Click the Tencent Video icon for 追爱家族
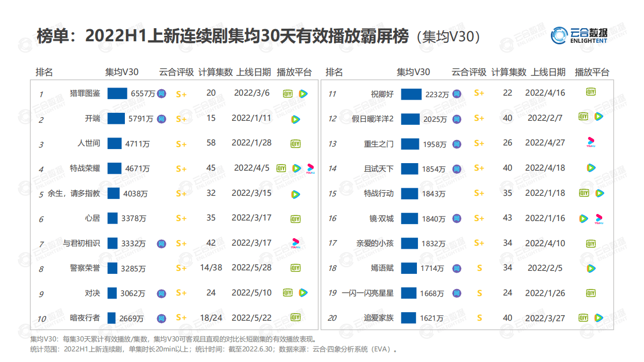The width and height of the screenshot is (644, 362). [598, 318]
